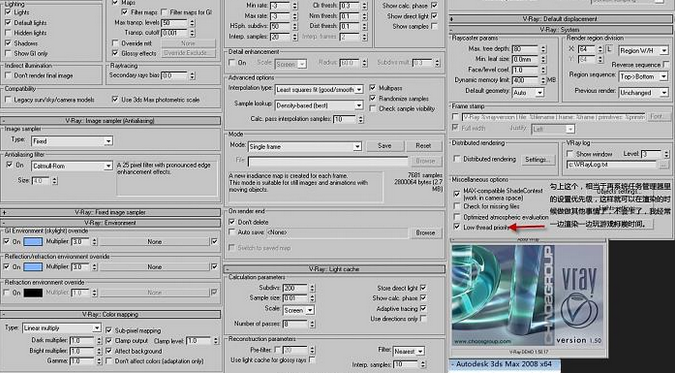This screenshot has height=373, width=675.
Task: Open the Mode Single frame dropdown
Action: (304, 146)
